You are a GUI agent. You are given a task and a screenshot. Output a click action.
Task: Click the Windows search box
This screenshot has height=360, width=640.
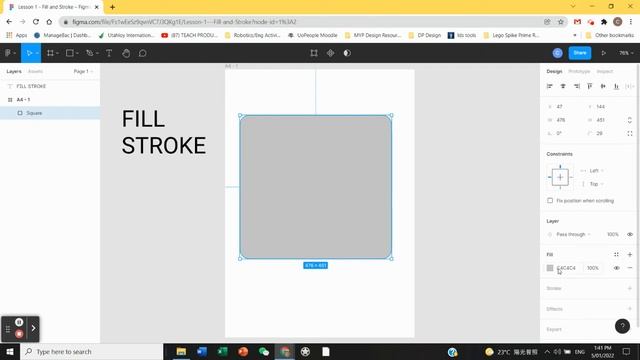point(92,351)
